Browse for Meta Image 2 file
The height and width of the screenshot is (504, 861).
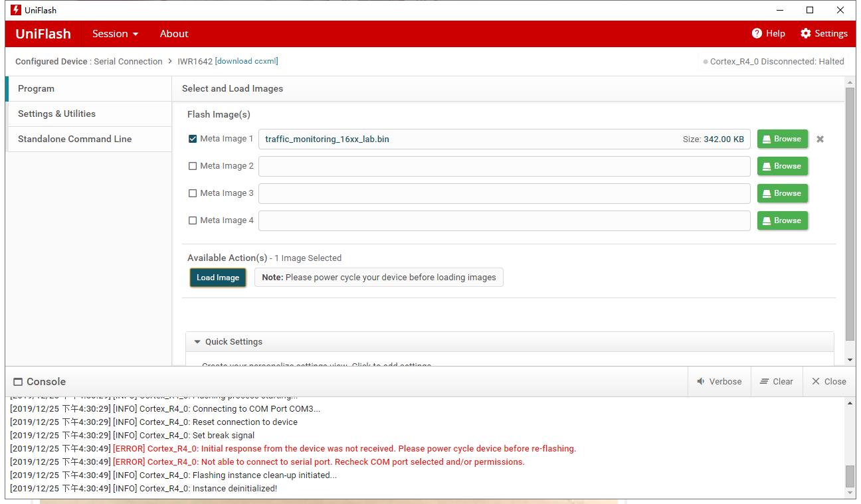(783, 166)
